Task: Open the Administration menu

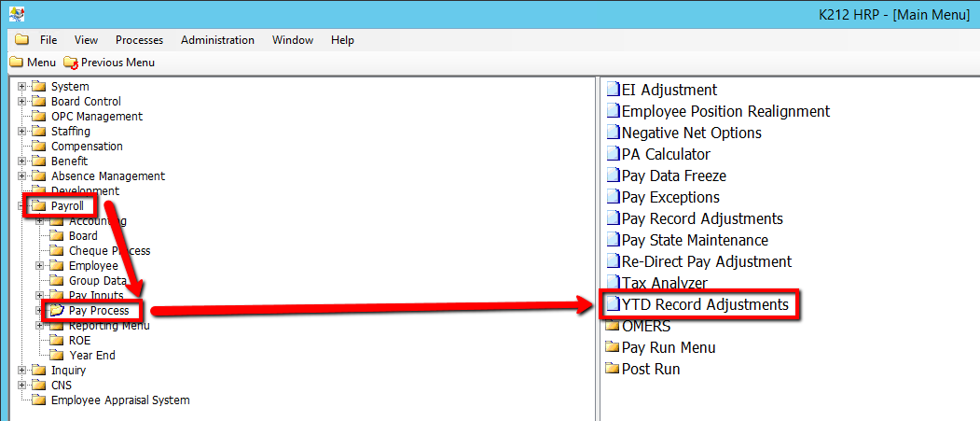Action: 217,40
